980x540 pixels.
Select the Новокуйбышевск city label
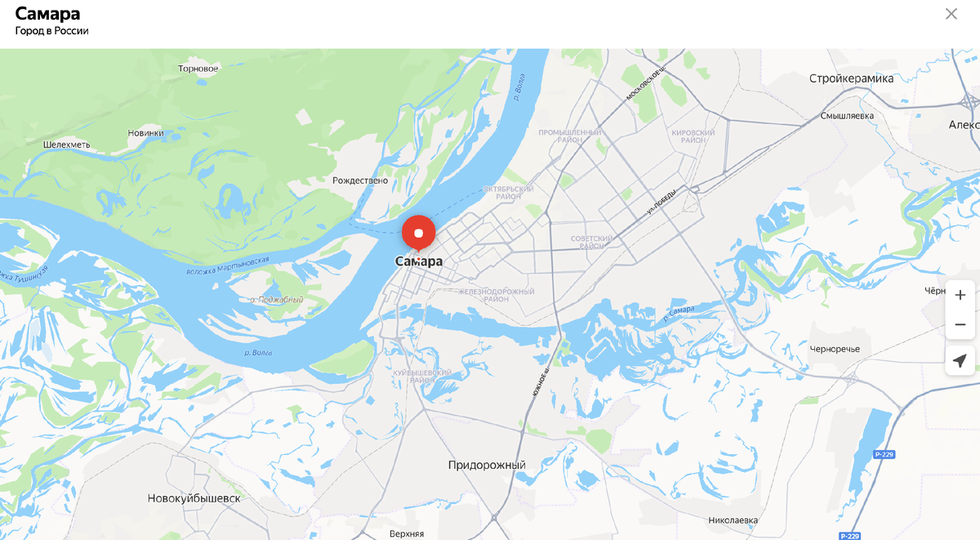(x=194, y=498)
